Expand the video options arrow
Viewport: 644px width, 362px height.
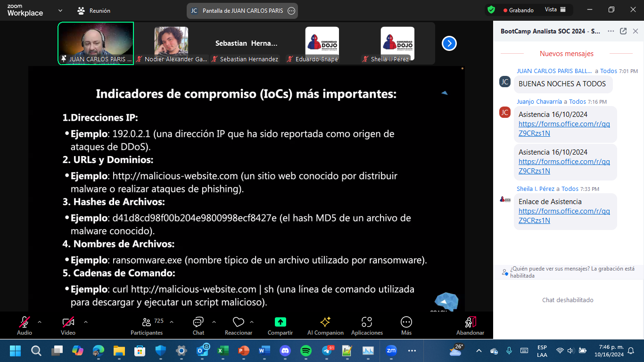pyautogui.click(x=86, y=322)
